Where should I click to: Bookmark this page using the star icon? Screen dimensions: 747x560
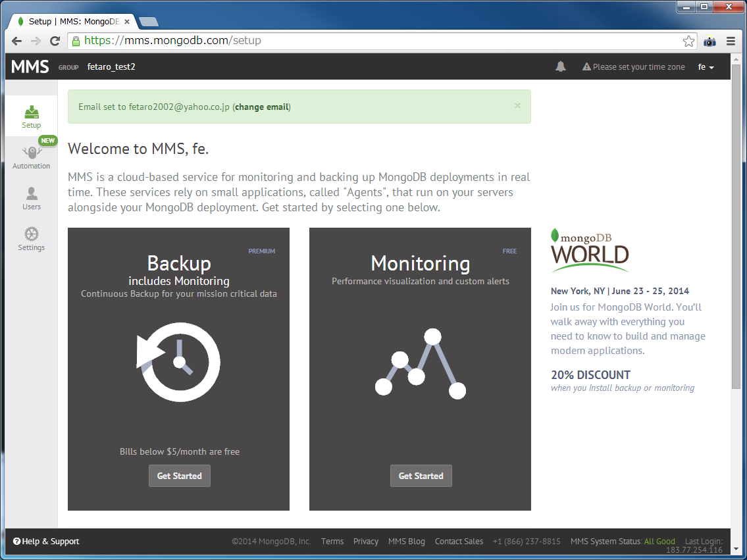tap(688, 41)
